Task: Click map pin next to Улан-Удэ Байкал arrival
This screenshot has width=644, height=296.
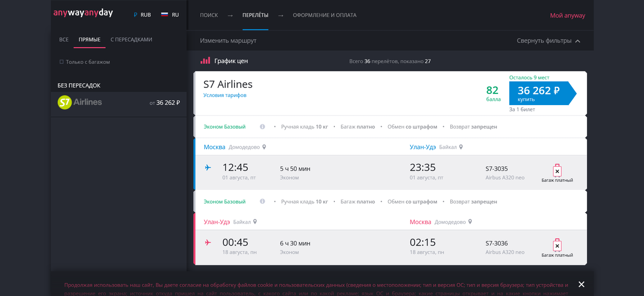Action: 461,147
